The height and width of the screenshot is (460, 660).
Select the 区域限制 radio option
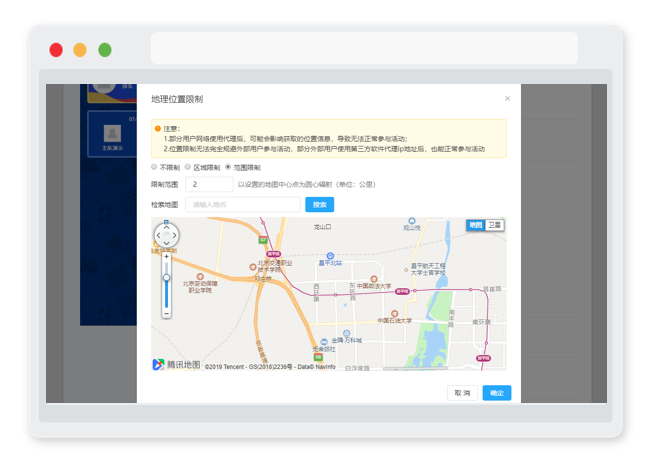[x=188, y=167]
